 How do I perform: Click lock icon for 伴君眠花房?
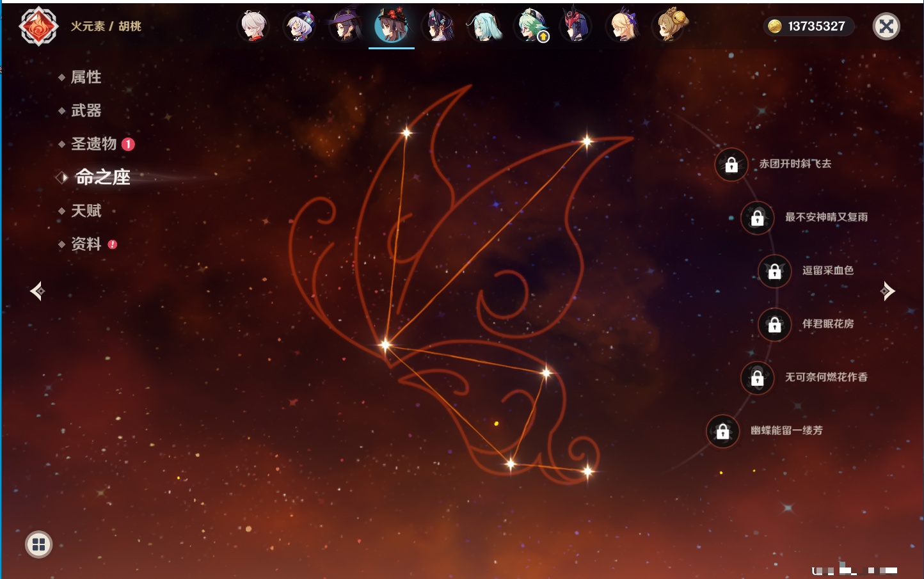click(774, 325)
